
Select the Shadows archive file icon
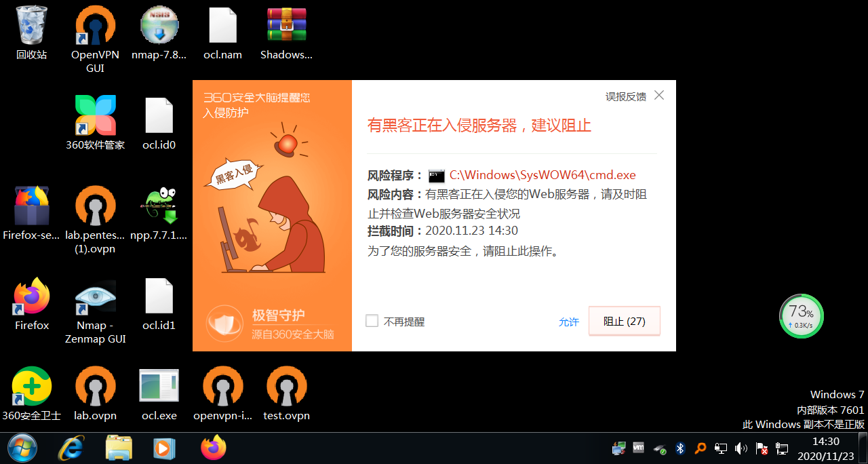click(x=286, y=26)
